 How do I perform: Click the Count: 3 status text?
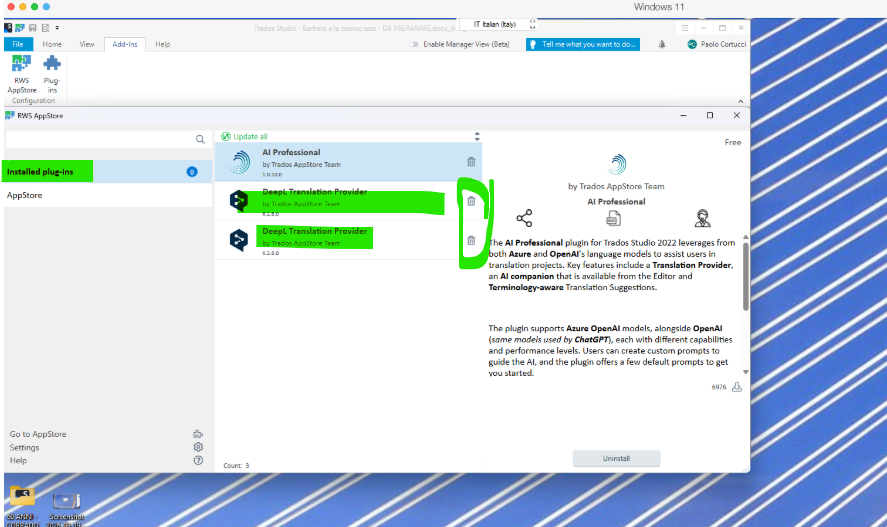click(x=236, y=465)
